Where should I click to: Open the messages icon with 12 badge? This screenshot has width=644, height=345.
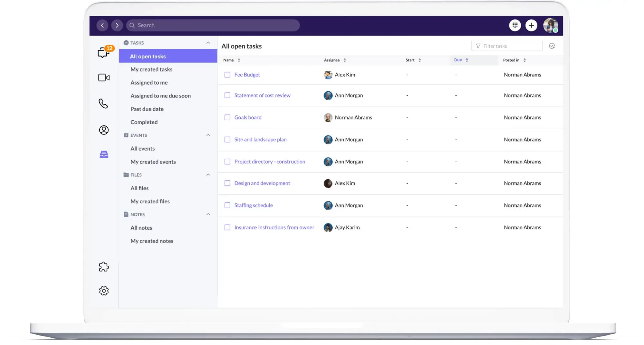pos(104,52)
